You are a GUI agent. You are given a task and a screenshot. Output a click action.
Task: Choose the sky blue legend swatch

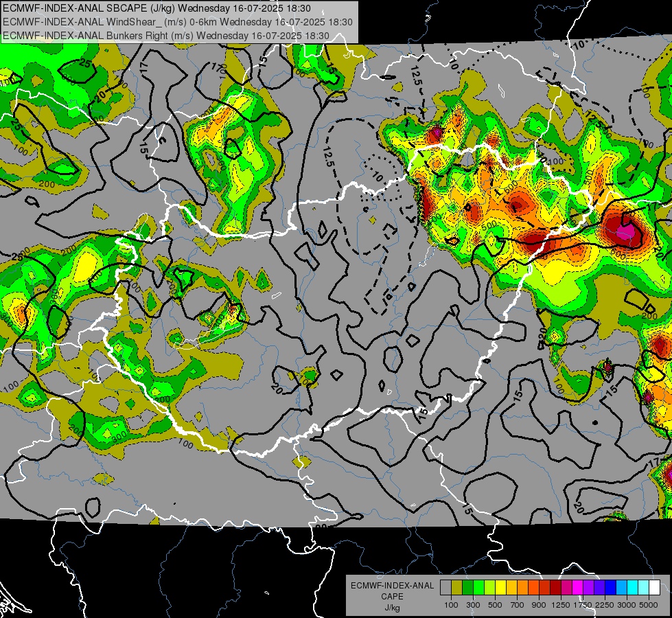pos(622,588)
